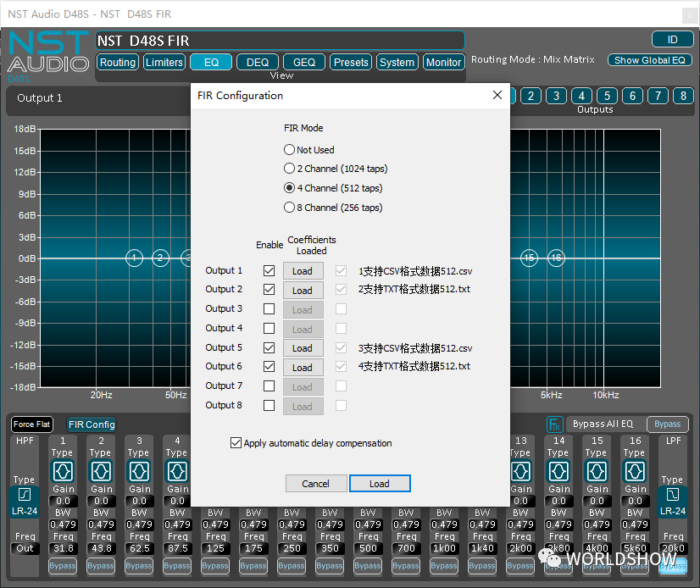Load coefficients for Output 2
This screenshot has height=588, width=700.
click(x=303, y=291)
